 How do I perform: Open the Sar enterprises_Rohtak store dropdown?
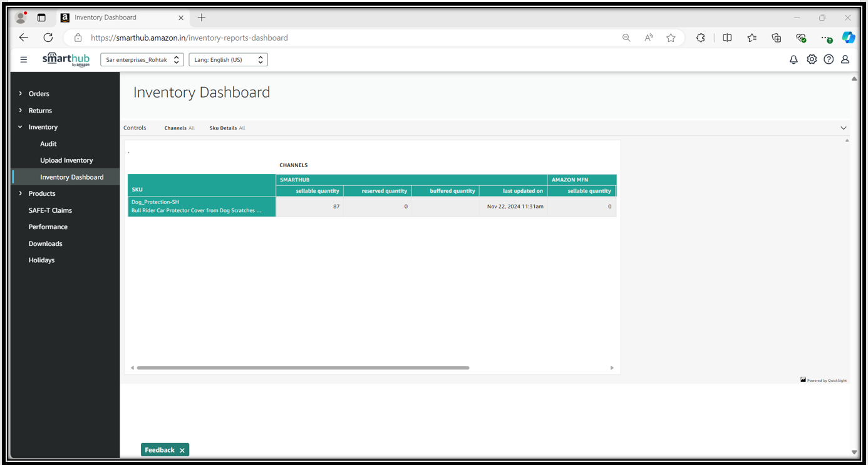pyautogui.click(x=142, y=59)
